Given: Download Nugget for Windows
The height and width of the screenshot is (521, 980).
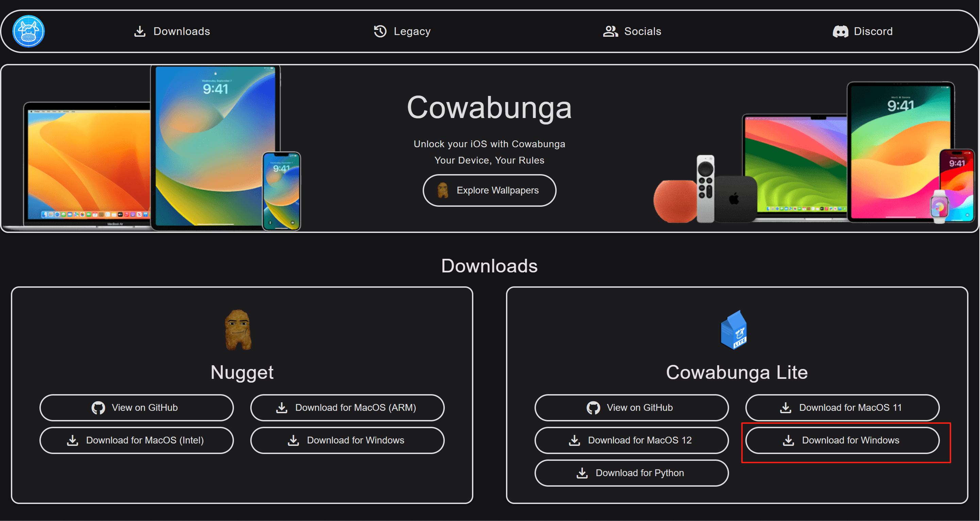Looking at the screenshot, I should 347,440.
